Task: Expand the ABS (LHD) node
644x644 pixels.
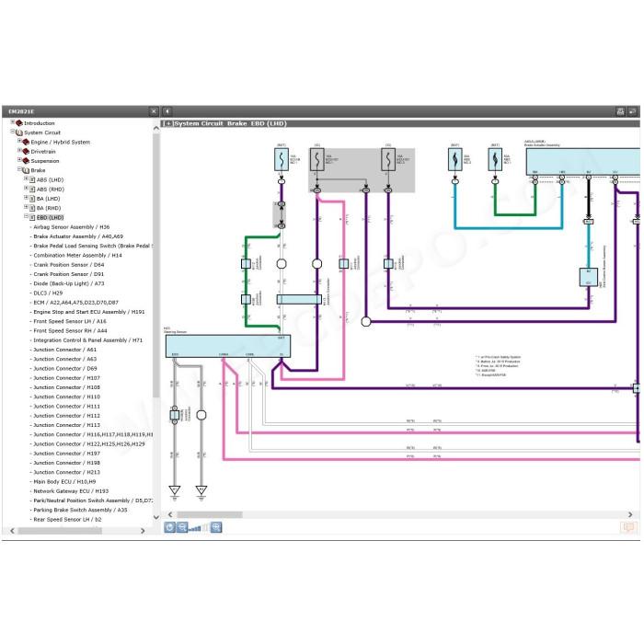Action: click(x=27, y=178)
